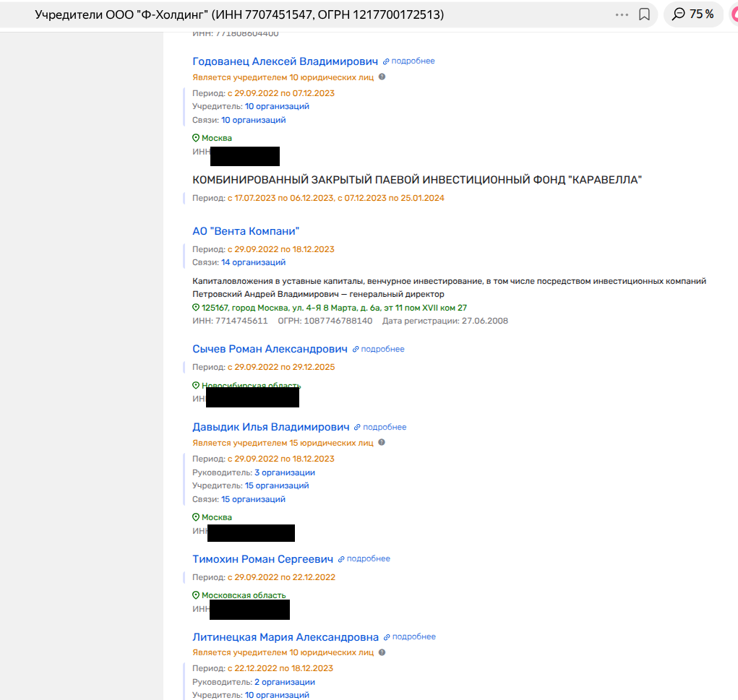Click the КАРАВЕЛЛА investment fund heading

(x=416, y=180)
